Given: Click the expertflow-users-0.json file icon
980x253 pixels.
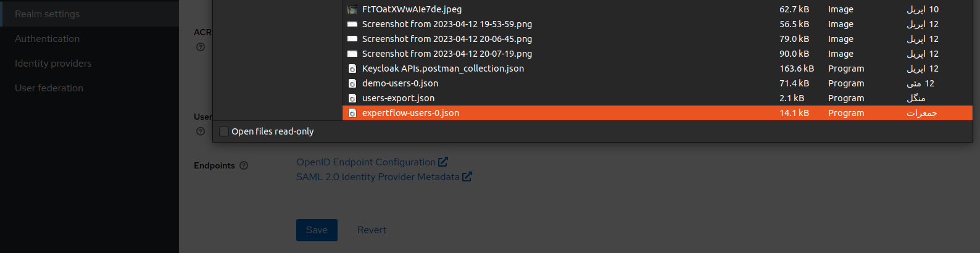Looking at the screenshot, I should pos(352,113).
